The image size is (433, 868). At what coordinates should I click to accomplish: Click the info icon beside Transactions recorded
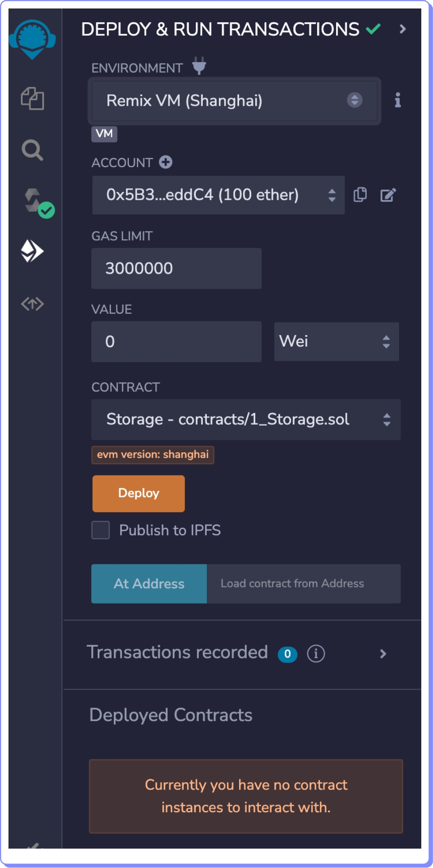315,653
